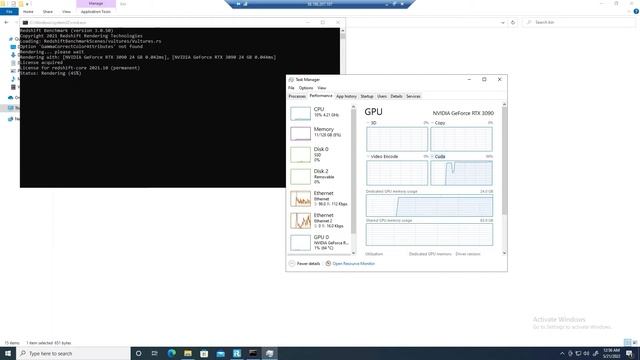Open the Home ribbon tab in Explorer
The height and width of the screenshot is (360, 640).
pyautogui.click(x=28, y=12)
